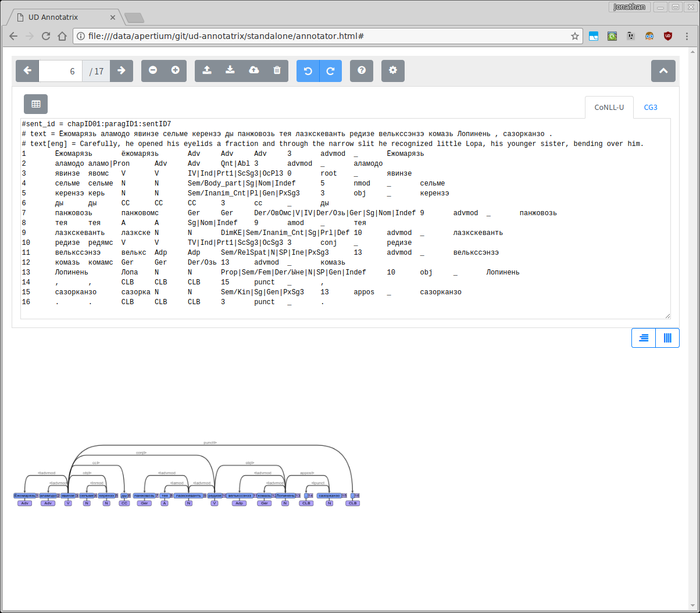Redo the annotation change
Image resolution: width=700 pixels, height=613 pixels.
[330, 70]
